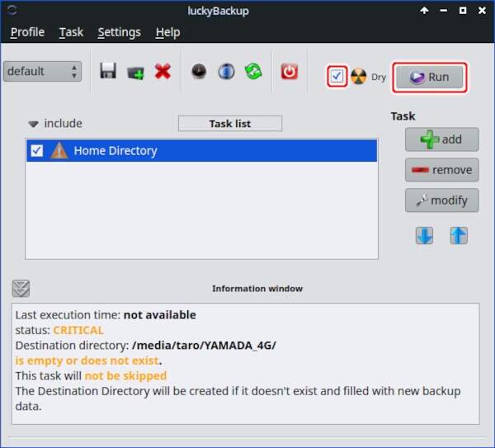Open the Profile menu
This screenshot has width=495, height=448.
[27, 32]
